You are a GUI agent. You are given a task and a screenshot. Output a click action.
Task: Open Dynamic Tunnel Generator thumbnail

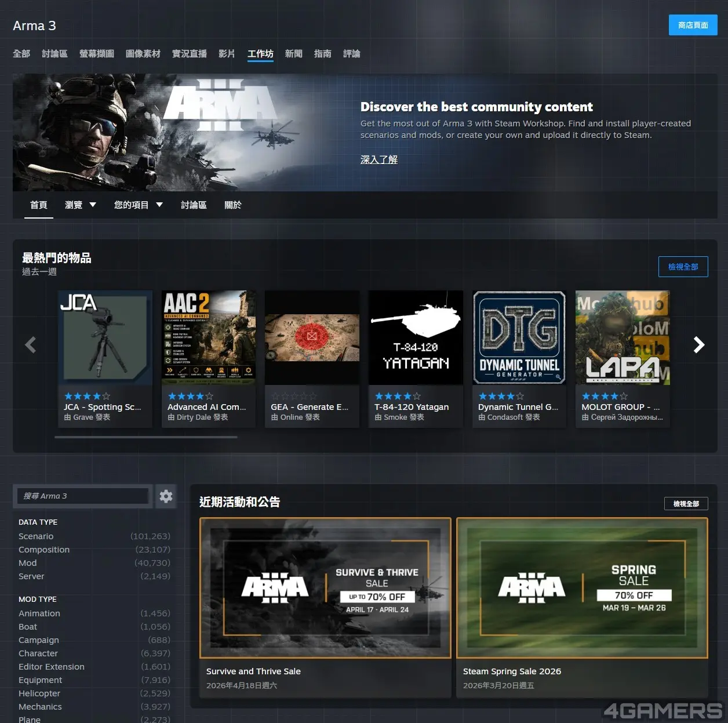(x=519, y=337)
